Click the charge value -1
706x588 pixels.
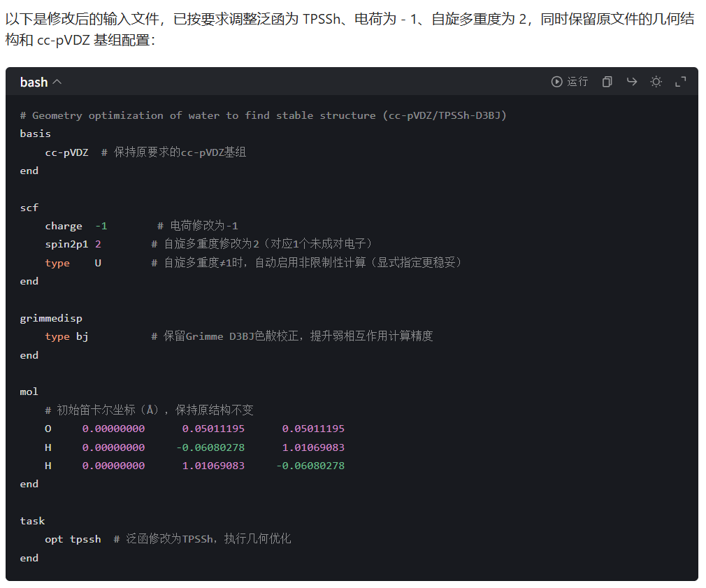[101, 226]
